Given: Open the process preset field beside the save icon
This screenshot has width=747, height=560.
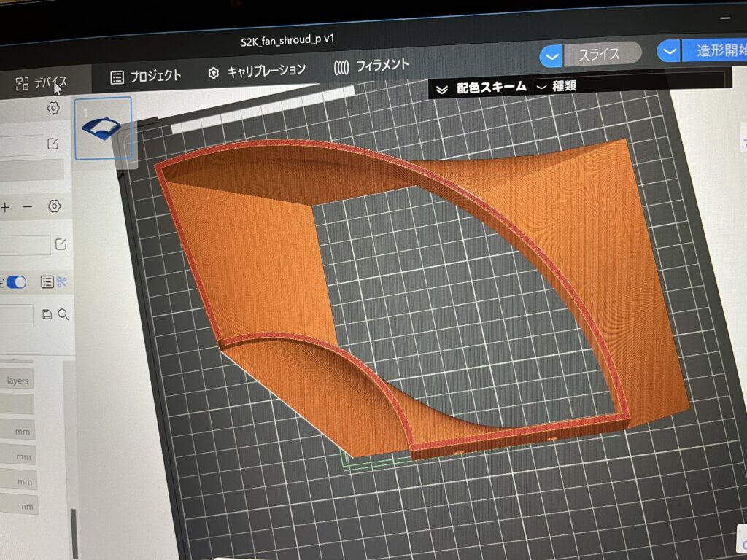Looking at the screenshot, I should (17, 315).
